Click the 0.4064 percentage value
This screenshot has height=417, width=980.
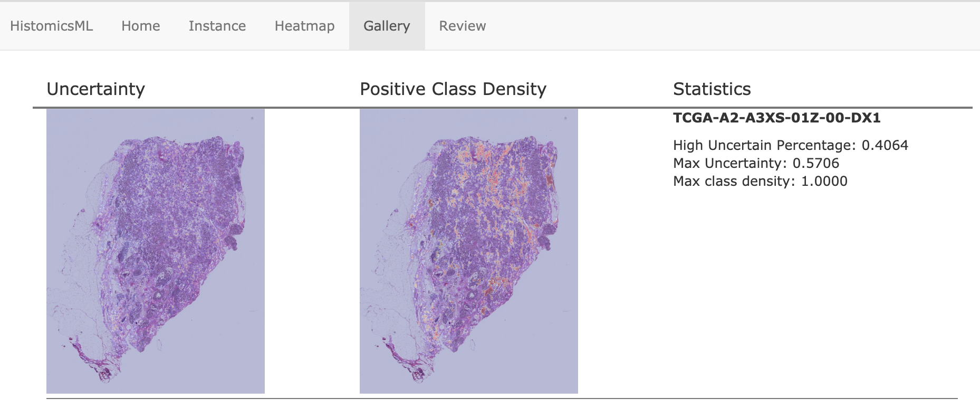(885, 145)
